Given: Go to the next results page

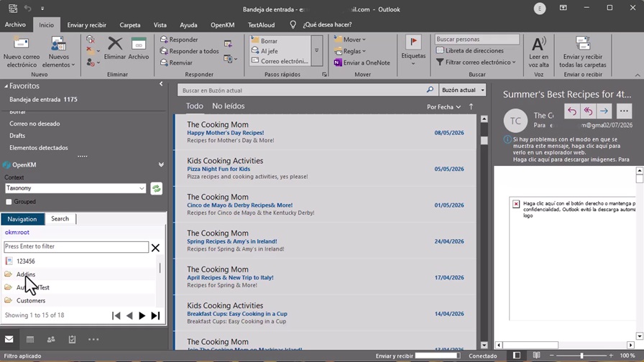Looking at the screenshot, I should 142,315.
